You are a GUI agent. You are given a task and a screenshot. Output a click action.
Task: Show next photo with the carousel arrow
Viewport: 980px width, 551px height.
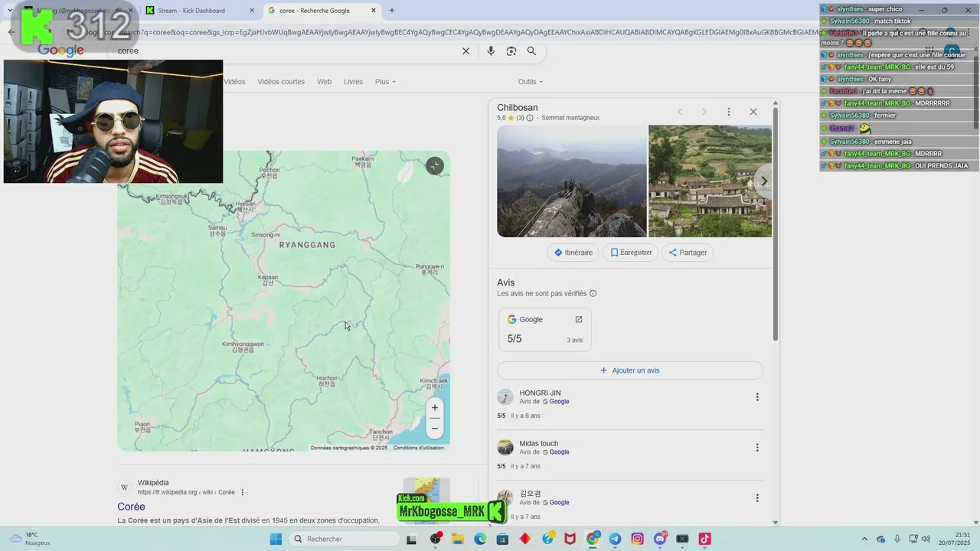tap(763, 181)
